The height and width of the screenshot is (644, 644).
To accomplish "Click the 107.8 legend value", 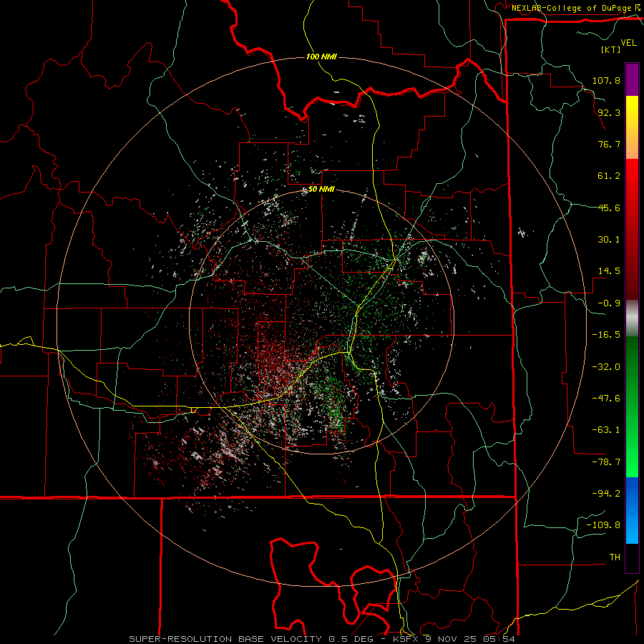I will (606, 80).
